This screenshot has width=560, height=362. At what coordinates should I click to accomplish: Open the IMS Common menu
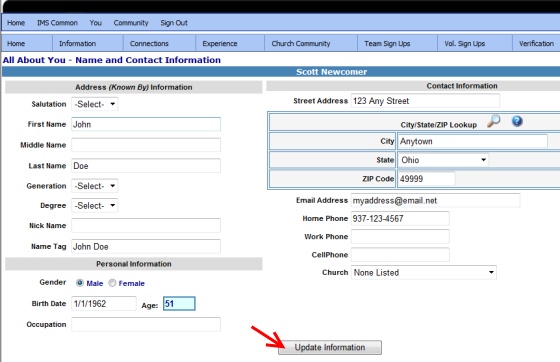point(57,23)
